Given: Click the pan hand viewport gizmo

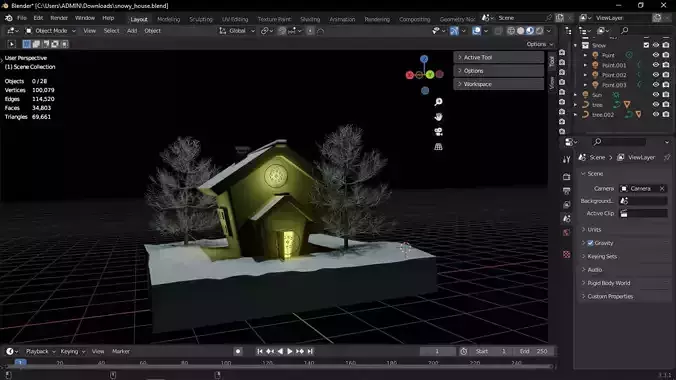Looking at the screenshot, I should (x=438, y=117).
